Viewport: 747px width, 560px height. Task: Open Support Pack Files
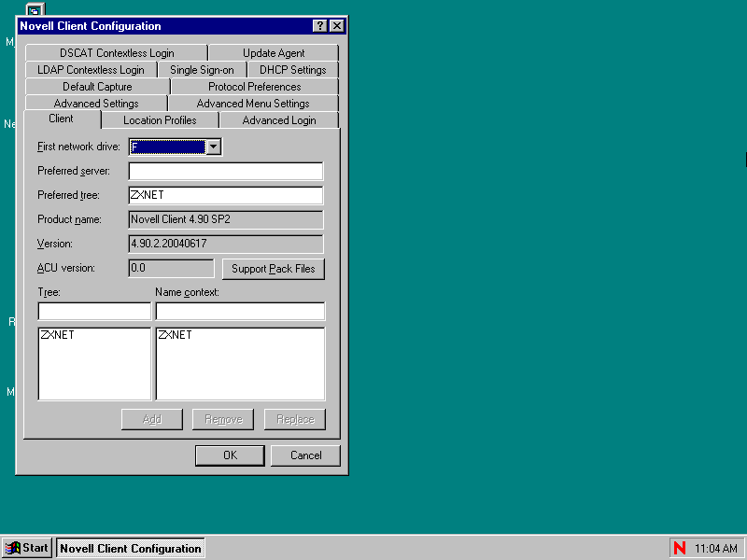[274, 269]
